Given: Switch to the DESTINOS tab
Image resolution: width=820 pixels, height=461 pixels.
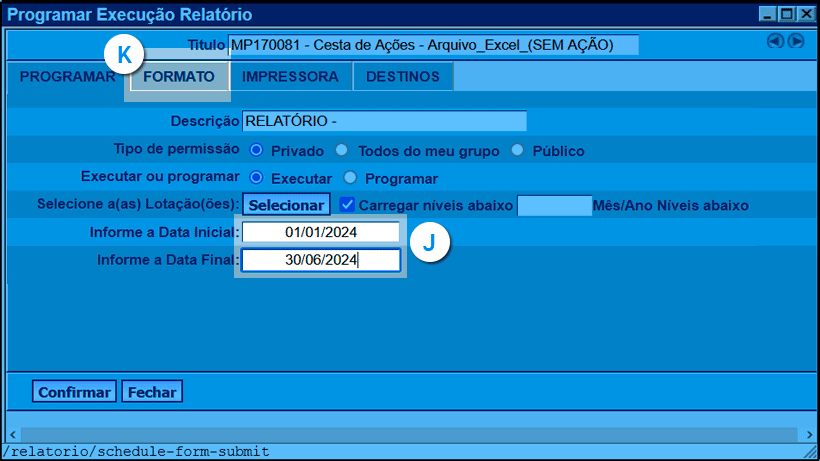Looking at the screenshot, I should pos(403,76).
